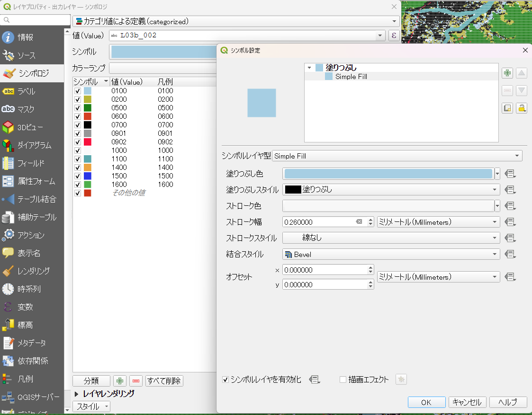Collapse 塗りつぶし symbol tree node
Image resolution: width=532 pixels, height=415 pixels.
(x=309, y=68)
